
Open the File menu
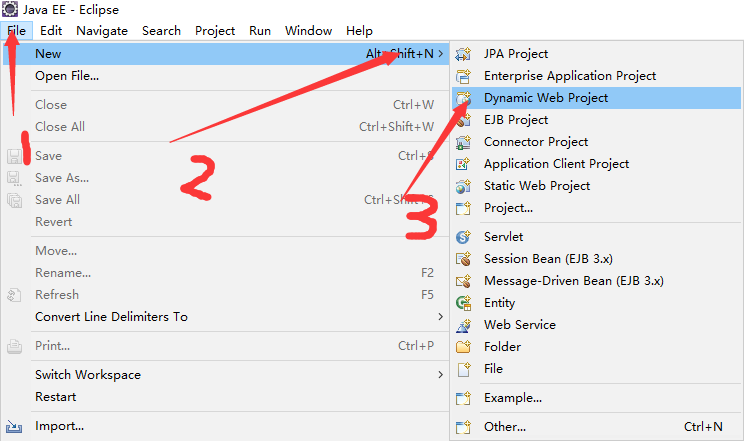click(17, 31)
